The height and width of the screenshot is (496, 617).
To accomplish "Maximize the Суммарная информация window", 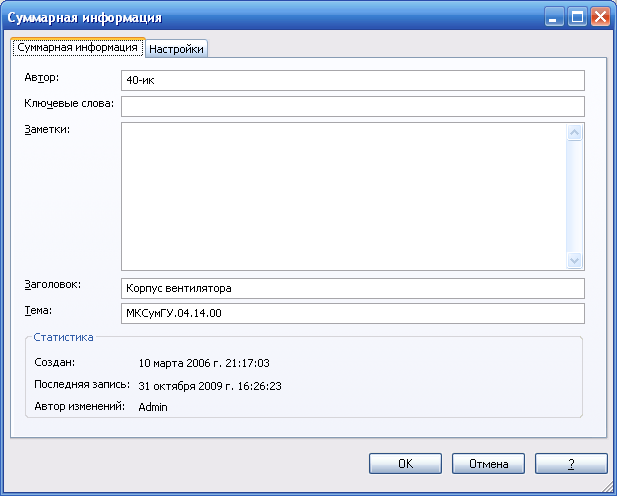I will pyautogui.click(x=577, y=17).
